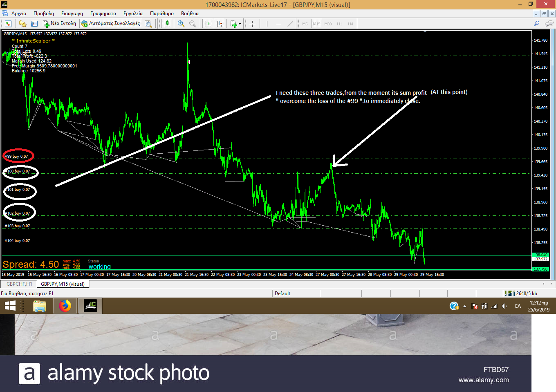Zoom in on the chart
This screenshot has height=392, width=556.
(x=181, y=24)
